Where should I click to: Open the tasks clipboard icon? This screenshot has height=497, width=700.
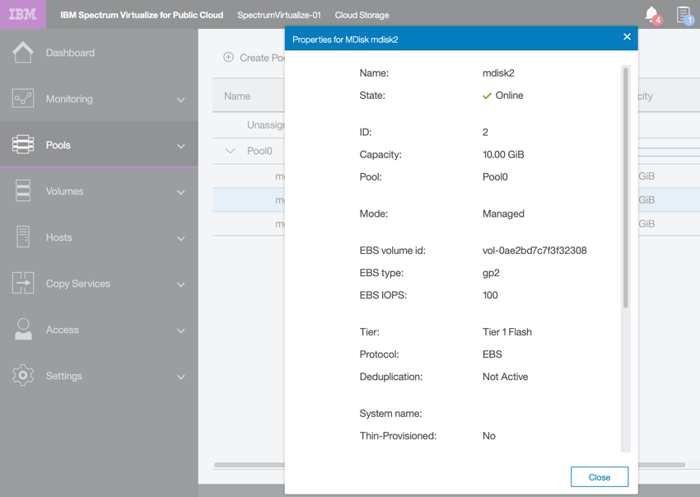(x=683, y=14)
